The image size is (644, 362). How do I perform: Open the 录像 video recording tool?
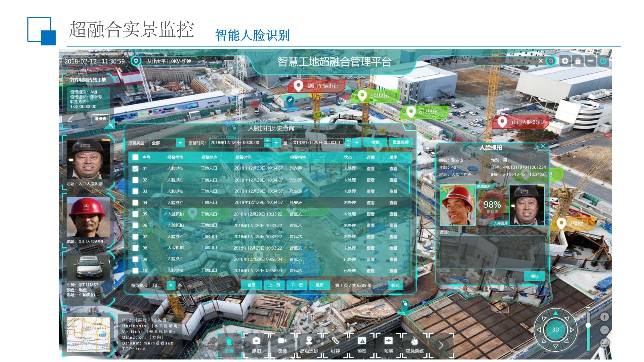tap(282, 341)
